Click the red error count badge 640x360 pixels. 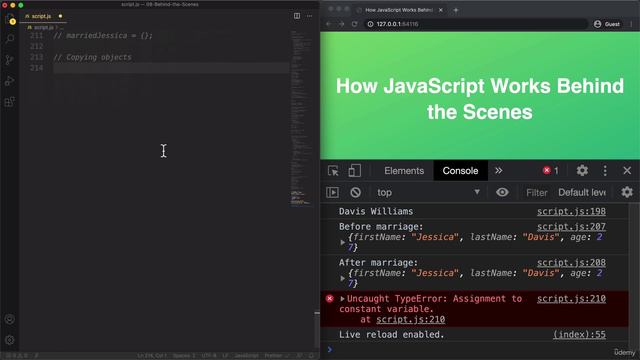550,171
